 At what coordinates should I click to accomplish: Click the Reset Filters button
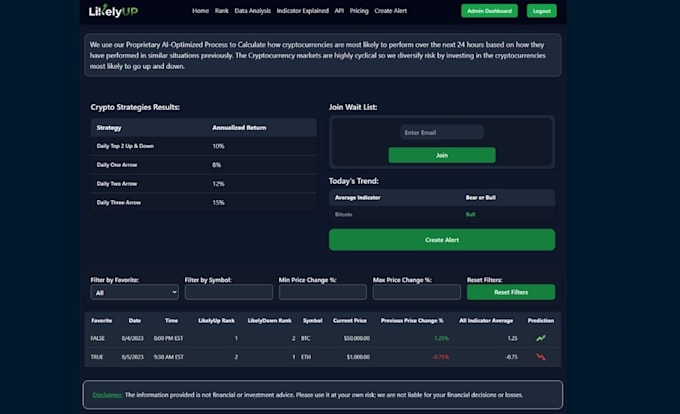tap(511, 292)
